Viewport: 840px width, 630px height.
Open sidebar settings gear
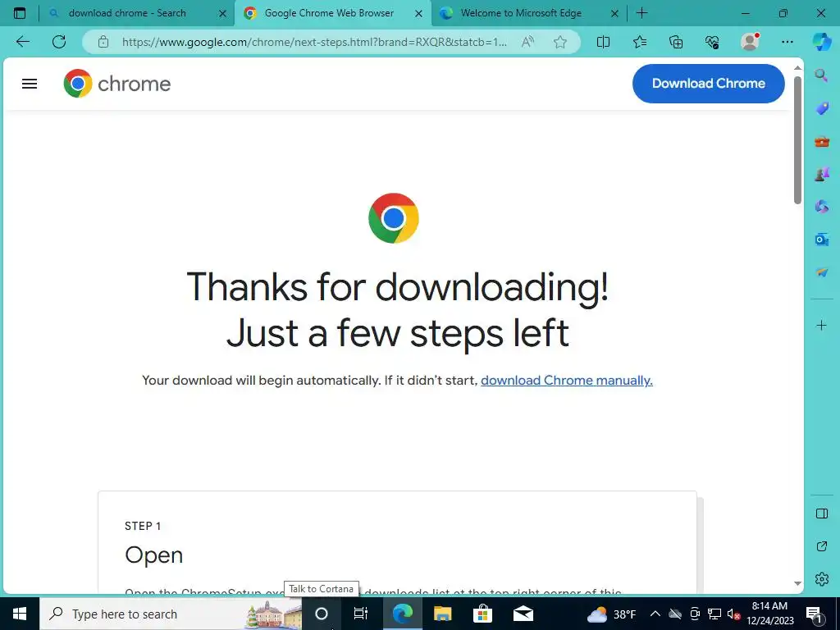coord(822,579)
